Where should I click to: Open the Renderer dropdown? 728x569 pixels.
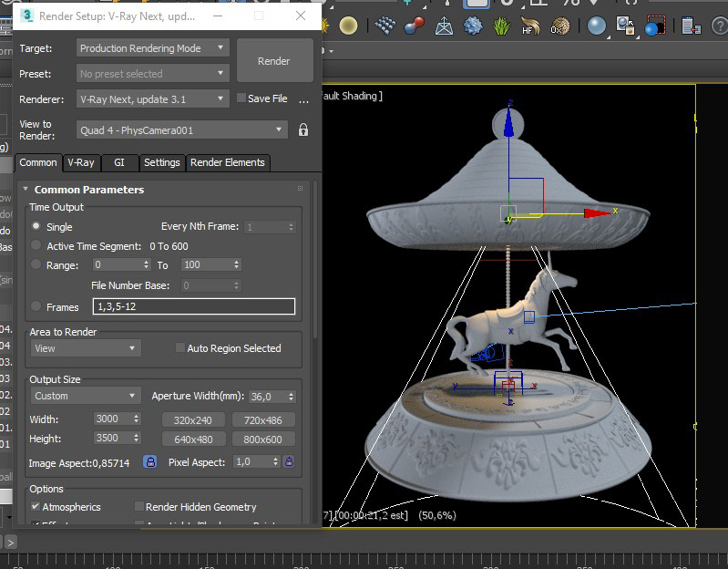point(153,98)
